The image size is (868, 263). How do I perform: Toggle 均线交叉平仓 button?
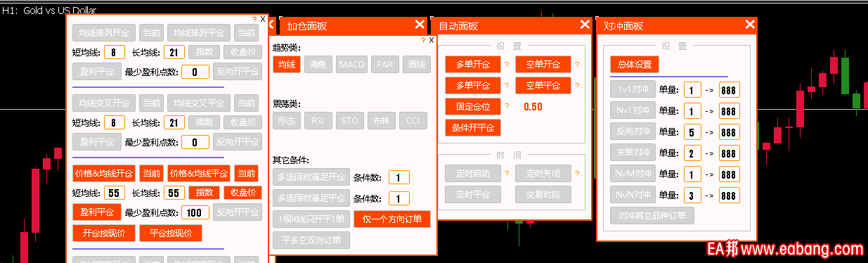[x=200, y=103]
